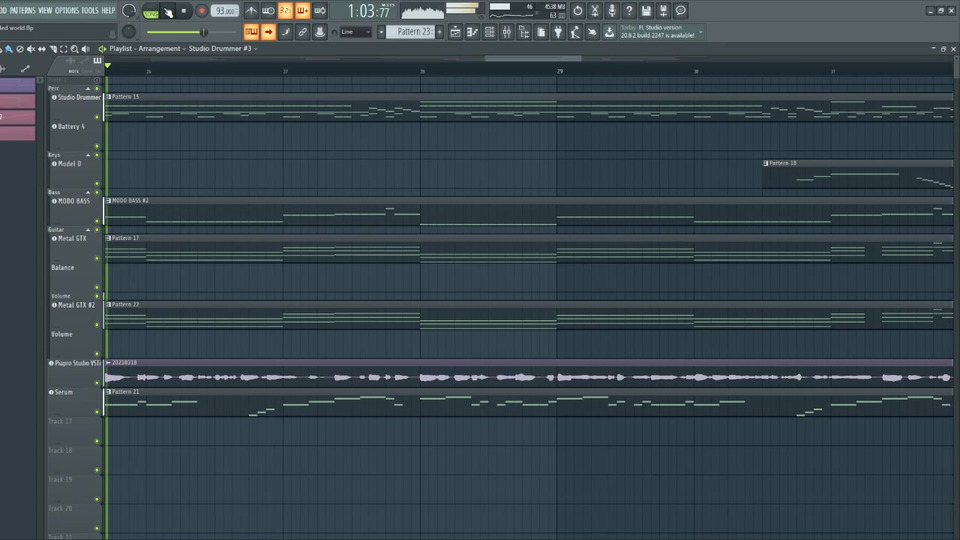Screen dimensions: 960x540
Task: Select the slip tool in playlist toolbar
Action: [42, 49]
